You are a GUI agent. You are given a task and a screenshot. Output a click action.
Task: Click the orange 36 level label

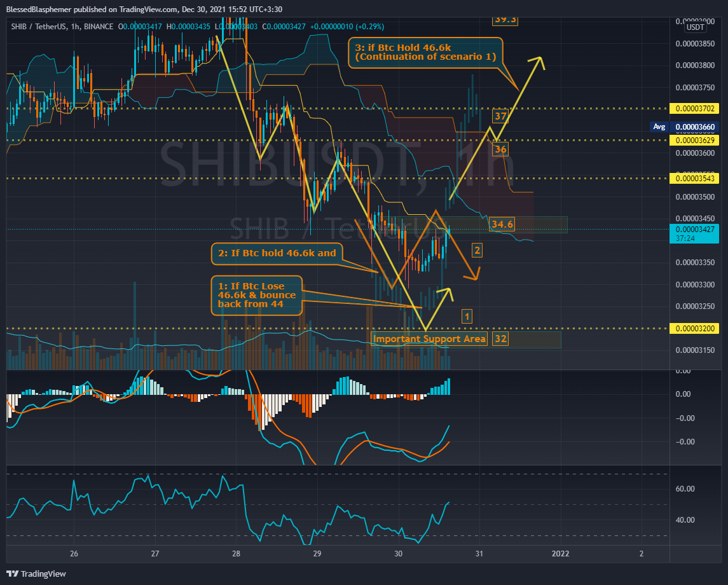(x=500, y=149)
